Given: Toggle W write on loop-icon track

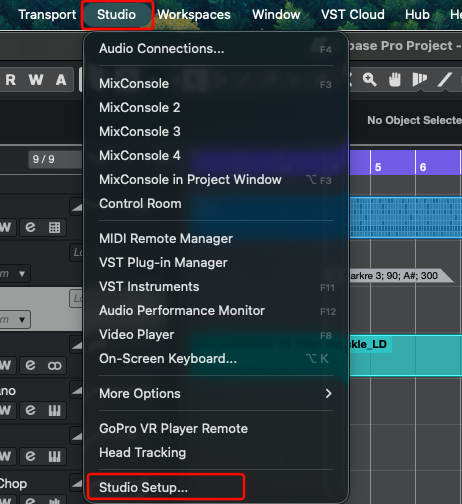Looking at the screenshot, I should pyautogui.click(x=6, y=365).
